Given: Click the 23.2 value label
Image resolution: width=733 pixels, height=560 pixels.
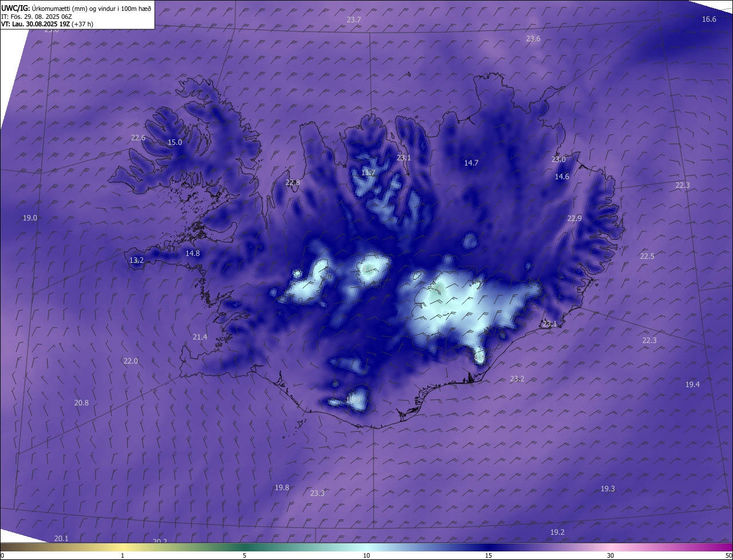Looking at the screenshot, I should coord(517,379).
